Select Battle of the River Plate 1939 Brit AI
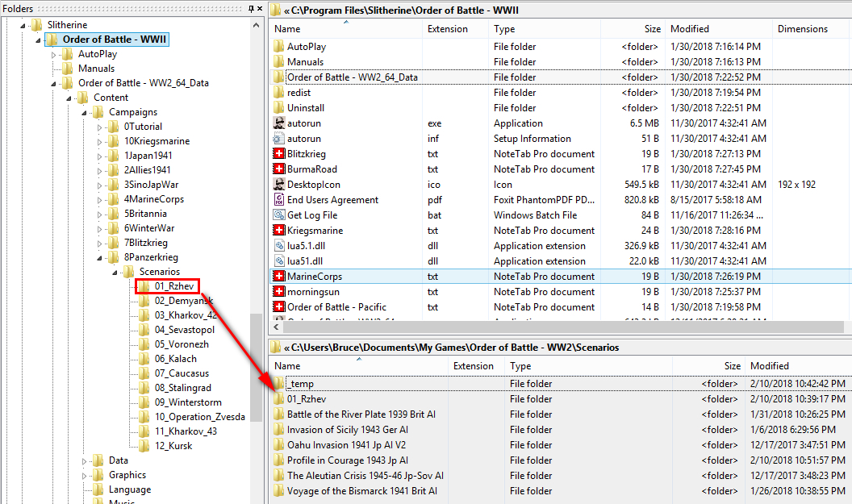The width and height of the screenshot is (852, 504). pos(361,414)
